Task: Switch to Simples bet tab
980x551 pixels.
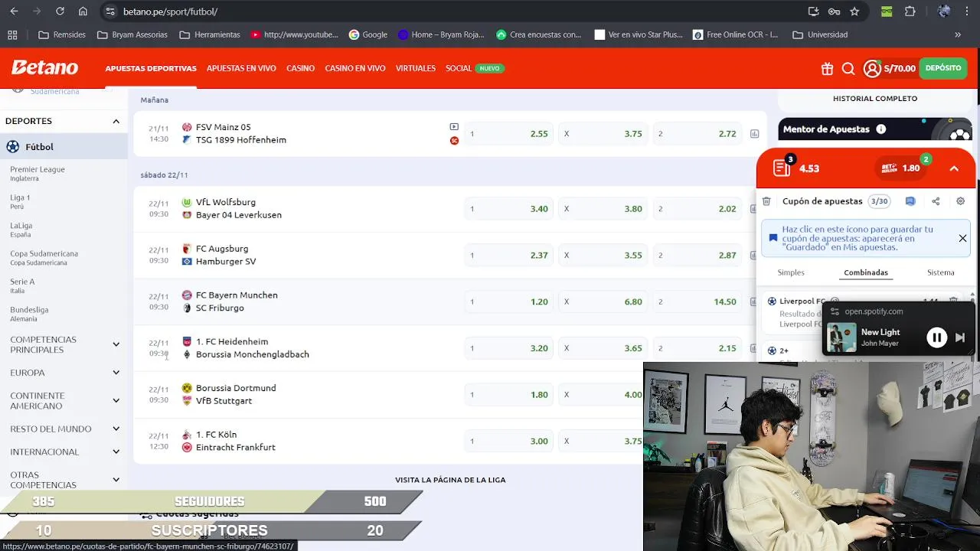Action: (x=791, y=272)
